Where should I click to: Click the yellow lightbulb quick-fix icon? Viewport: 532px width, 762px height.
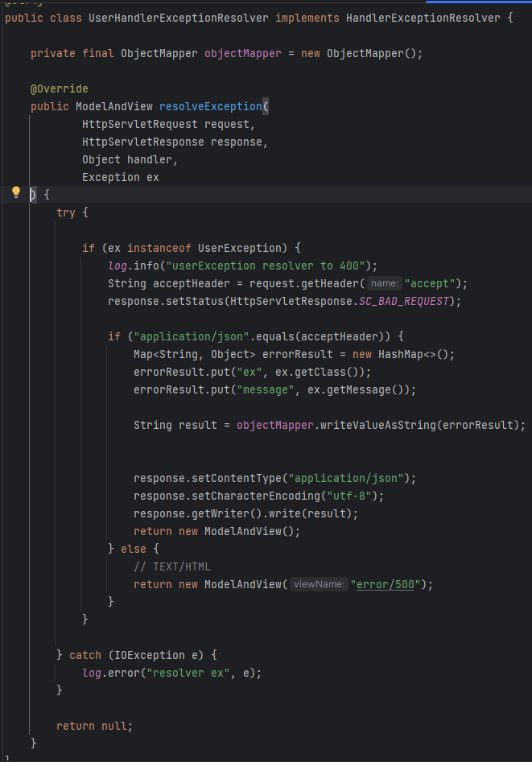[16, 193]
